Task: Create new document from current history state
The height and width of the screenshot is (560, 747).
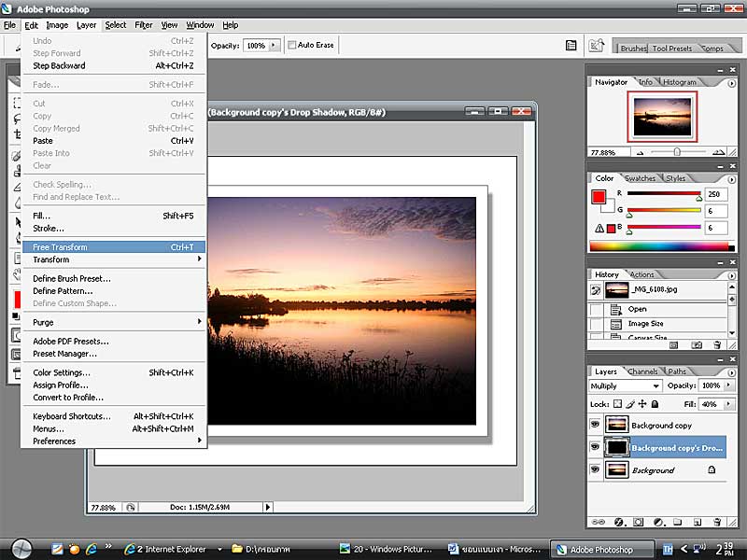Action: tap(673, 345)
